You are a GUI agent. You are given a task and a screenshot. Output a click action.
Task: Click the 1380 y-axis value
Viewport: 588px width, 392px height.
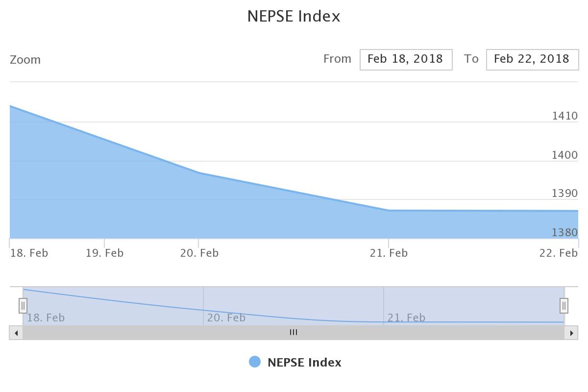[565, 232]
